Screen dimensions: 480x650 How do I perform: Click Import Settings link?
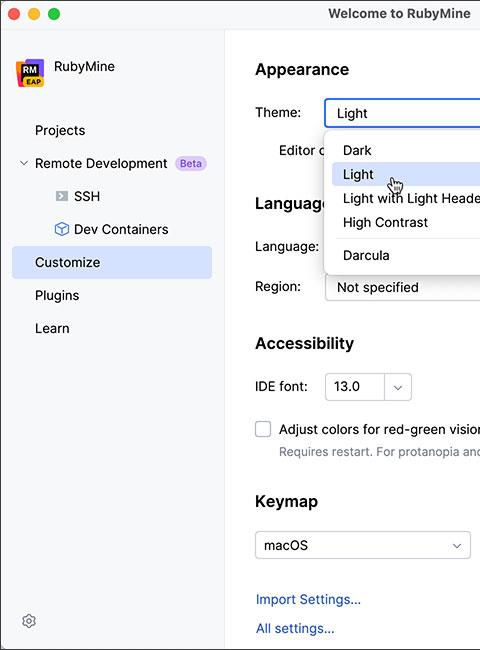[x=308, y=599]
